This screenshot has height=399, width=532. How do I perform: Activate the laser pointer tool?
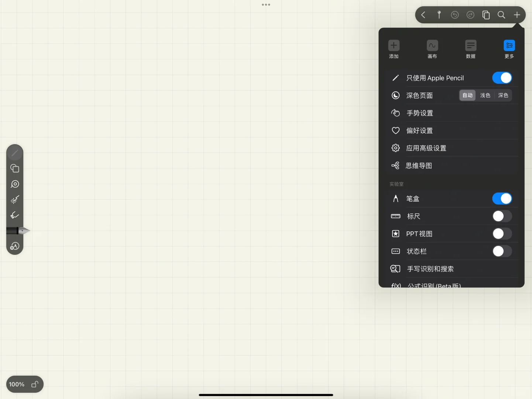[15, 199]
